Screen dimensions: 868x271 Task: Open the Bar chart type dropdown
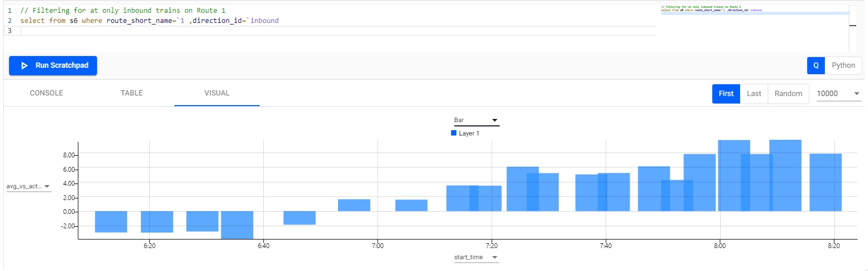click(x=476, y=121)
